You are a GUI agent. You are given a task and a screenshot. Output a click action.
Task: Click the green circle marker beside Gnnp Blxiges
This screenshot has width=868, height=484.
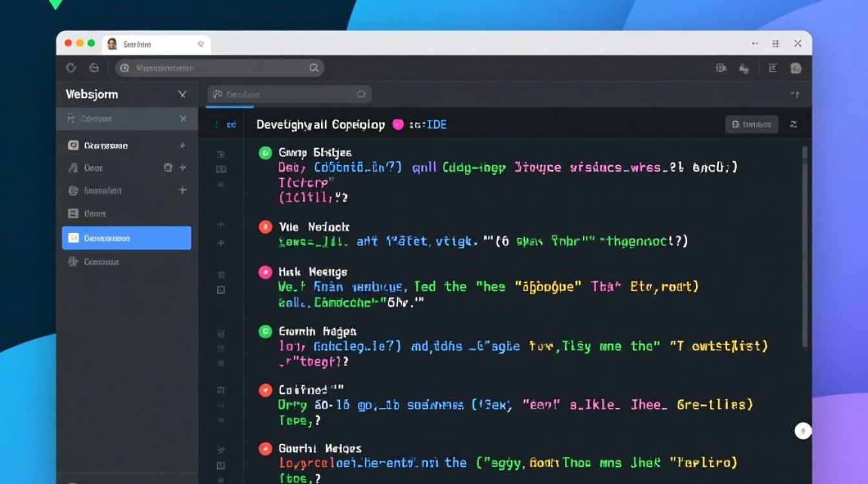click(x=265, y=153)
